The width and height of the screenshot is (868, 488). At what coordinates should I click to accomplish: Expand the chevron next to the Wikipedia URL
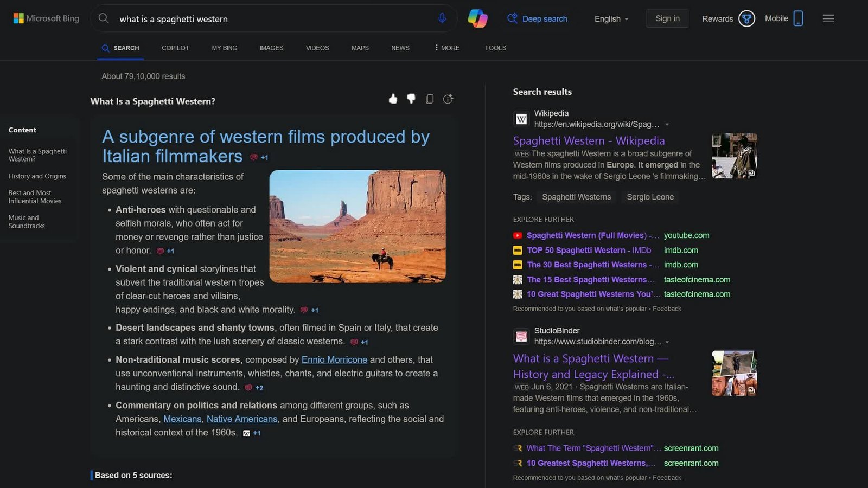click(667, 124)
